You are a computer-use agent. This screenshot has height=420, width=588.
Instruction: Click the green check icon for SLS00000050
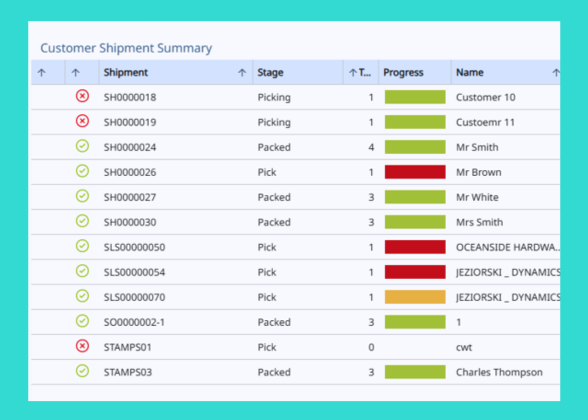pos(82,246)
